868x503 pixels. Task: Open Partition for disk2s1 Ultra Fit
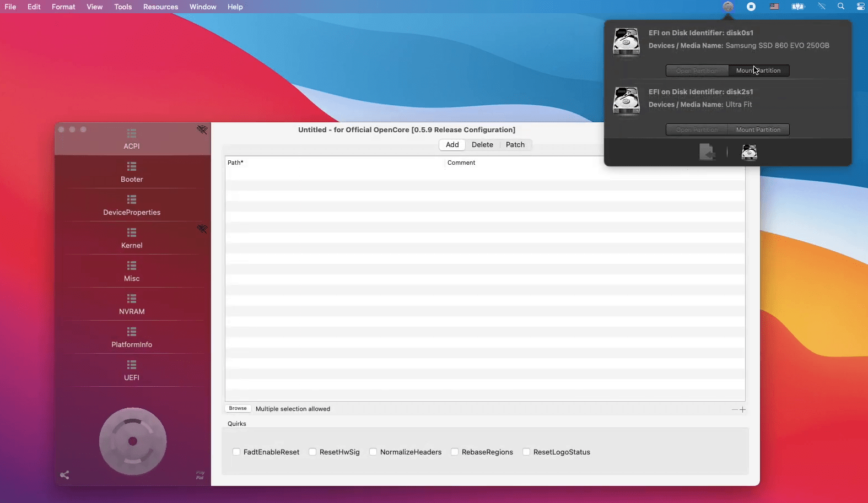pyautogui.click(x=697, y=129)
